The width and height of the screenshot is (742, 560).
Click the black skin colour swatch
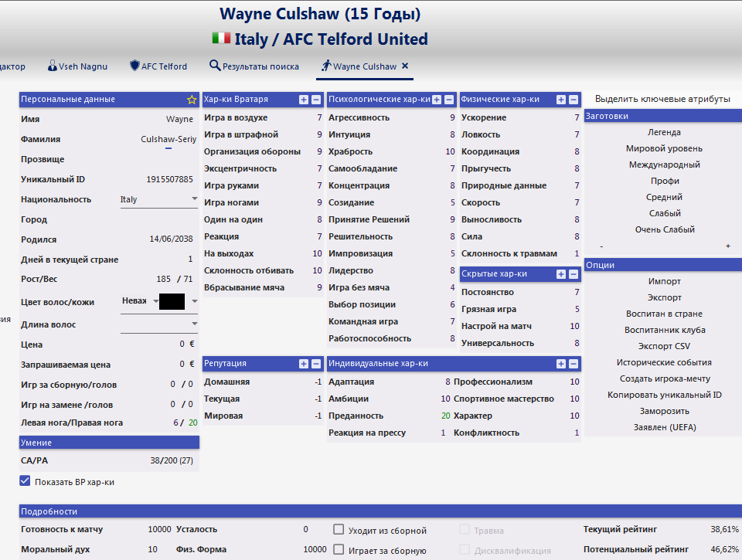pos(172,302)
